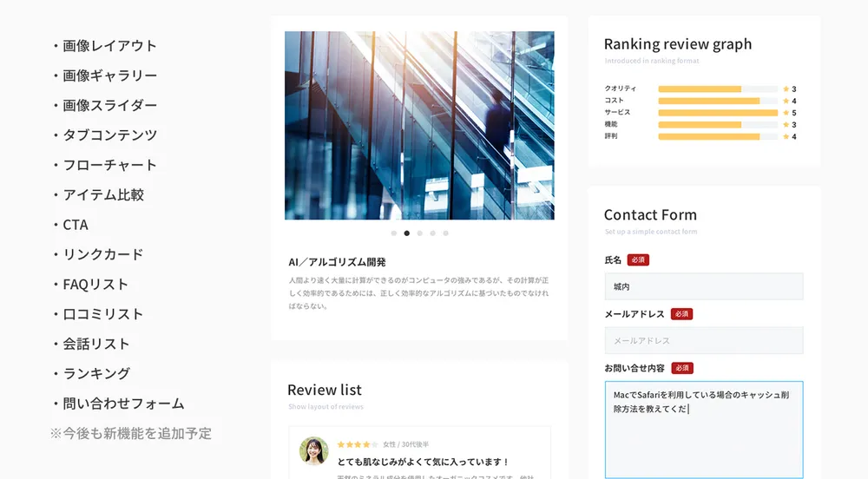Click the ランキング list item
Image resolution: width=868 pixels, height=479 pixels.
pyautogui.click(x=91, y=375)
